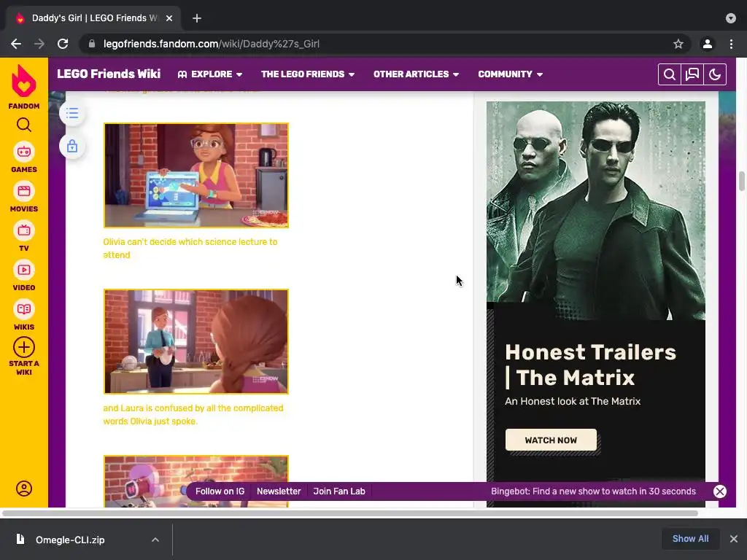The height and width of the screenshot is (560, 747).
Task: Click the vertical scrollbar thumb
Action: click(x=741, y=181)
